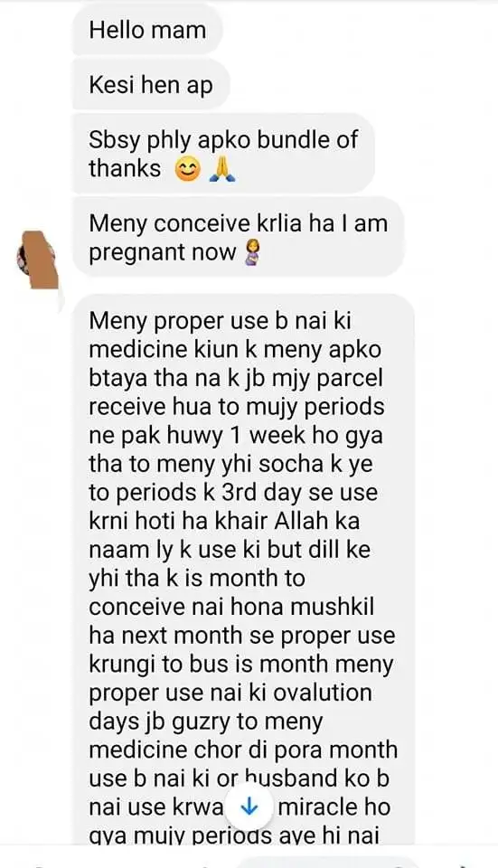Viewport: 498px width, 868px height.
Task: Tap the folded hands prayer emoji
Action: (222, 171)
